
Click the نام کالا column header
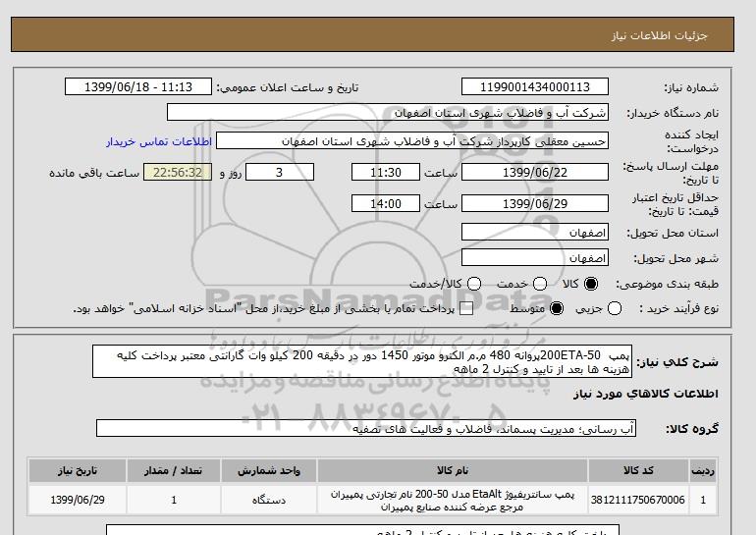pos(453,470)
